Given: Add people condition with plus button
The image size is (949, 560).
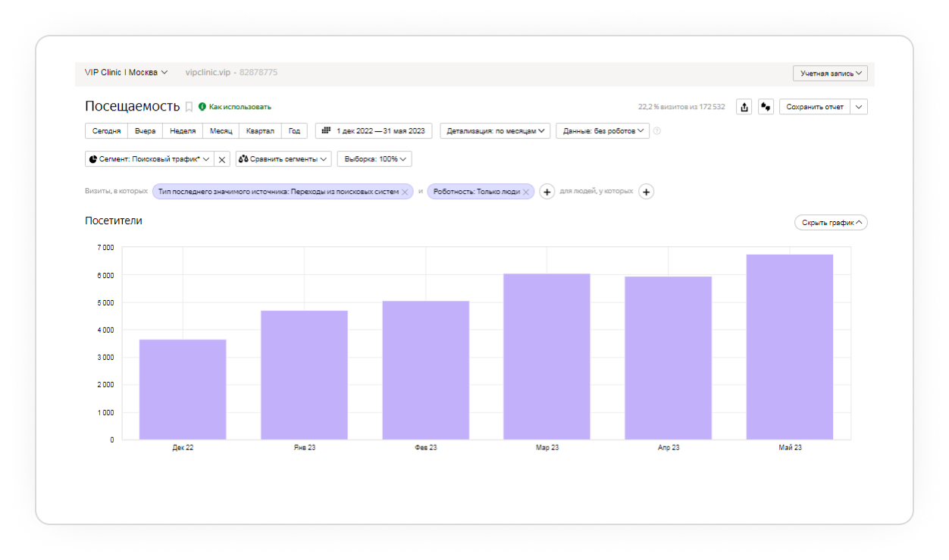Looking at the screenshot, I should [646, 192].
